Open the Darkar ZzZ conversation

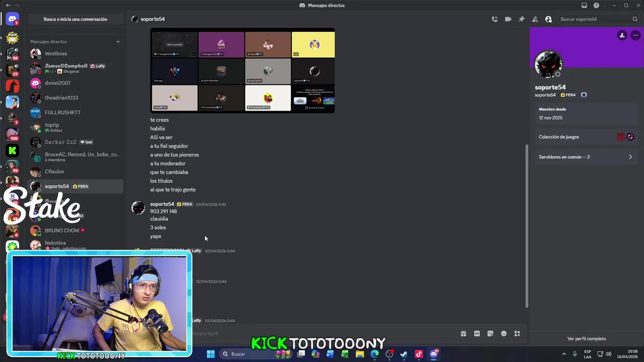pos(75,142)
